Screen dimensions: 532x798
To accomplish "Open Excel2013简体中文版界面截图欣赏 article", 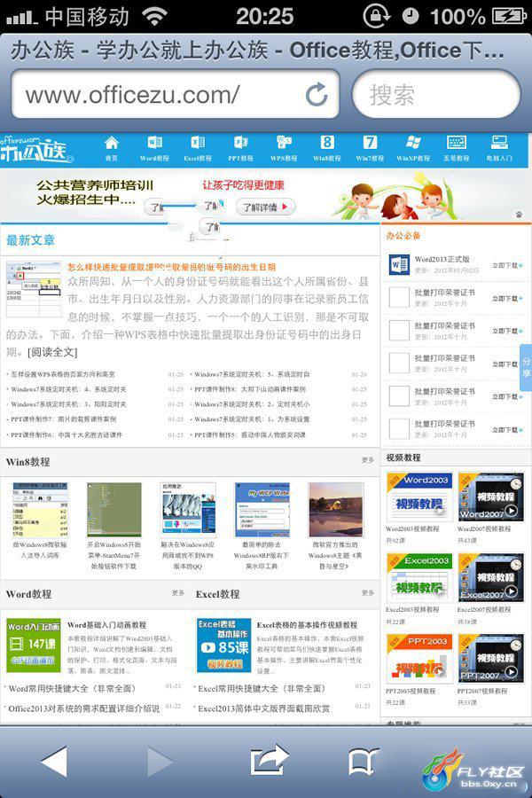I will (x=263, y=708).
